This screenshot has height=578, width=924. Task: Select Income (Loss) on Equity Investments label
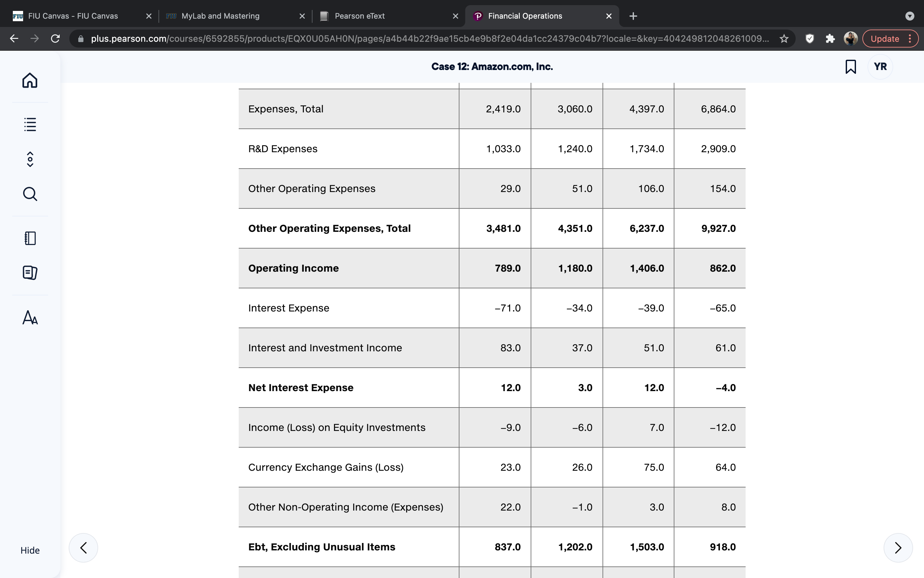(337, 427)
